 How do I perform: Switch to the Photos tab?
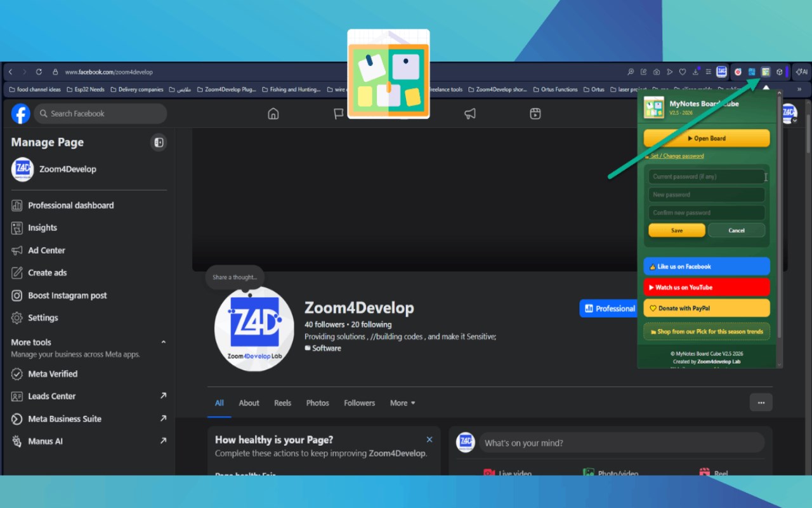[318, 403]
